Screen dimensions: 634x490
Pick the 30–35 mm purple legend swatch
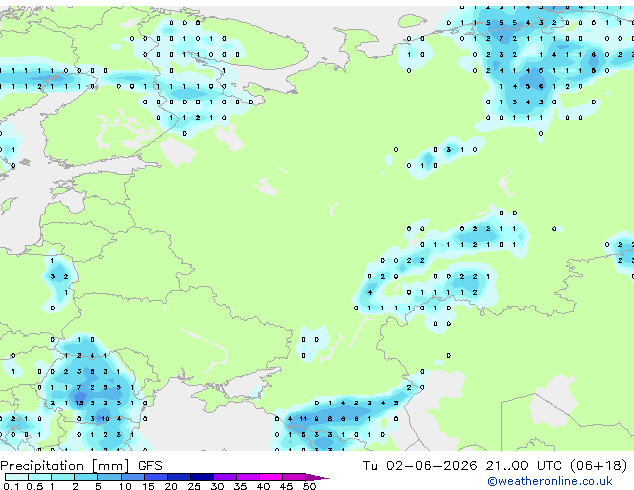[x=225, y=477]
